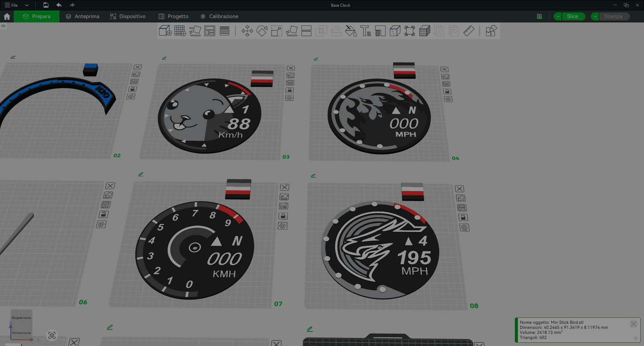This screenshot has width=644, height=346.
Task: Click the stacked wavy layers tool icon
Action: point(425,31)
